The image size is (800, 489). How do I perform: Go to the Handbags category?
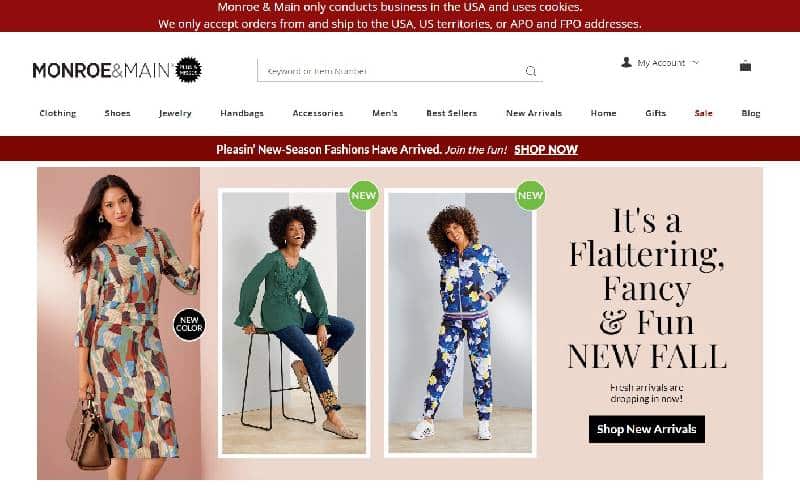click(x=242, y=113)
